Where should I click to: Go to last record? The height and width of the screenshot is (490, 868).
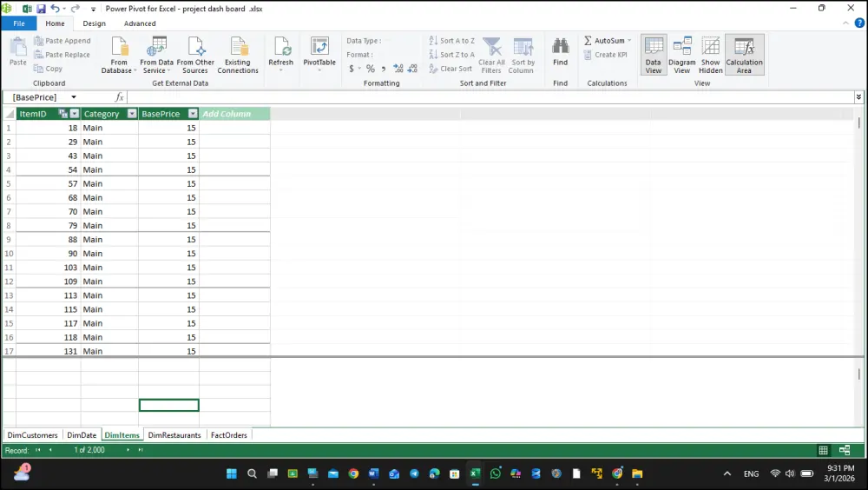(x=141, y=450)
